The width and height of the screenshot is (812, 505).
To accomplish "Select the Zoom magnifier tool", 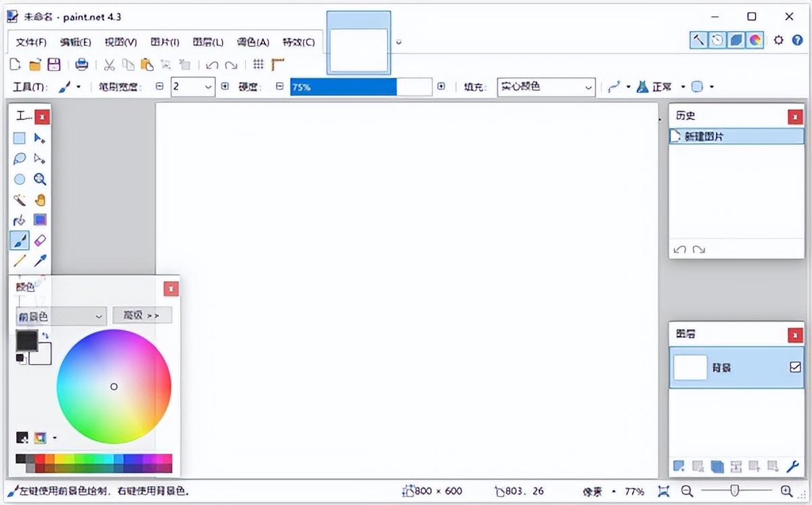I will click(x=40, y=179).
